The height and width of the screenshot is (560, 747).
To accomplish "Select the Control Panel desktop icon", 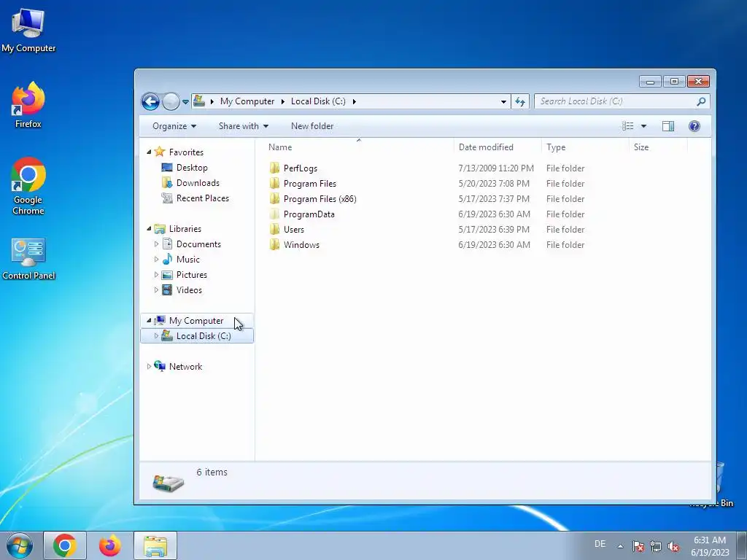I will [x=28, y=259].
